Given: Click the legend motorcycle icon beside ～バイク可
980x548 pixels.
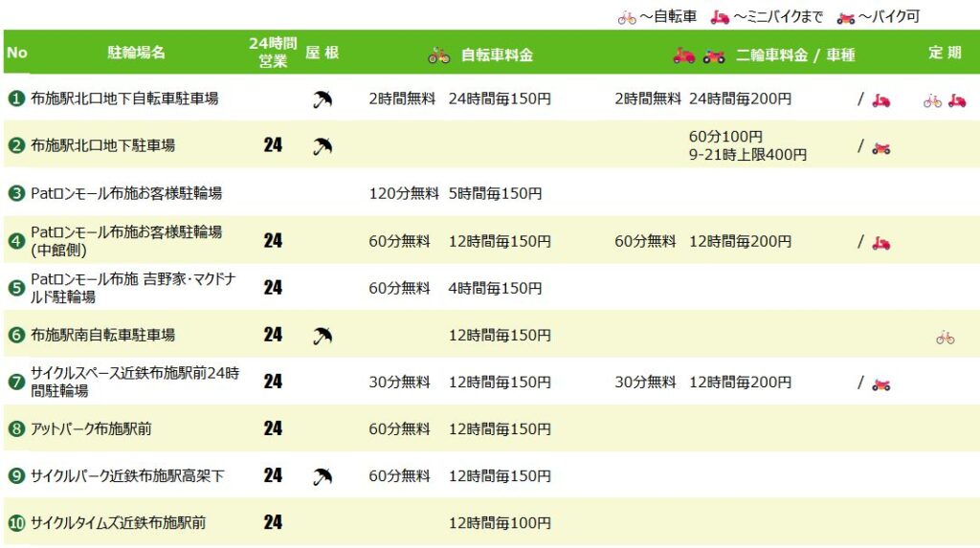Looking at the screenshot, I should 846,19.
